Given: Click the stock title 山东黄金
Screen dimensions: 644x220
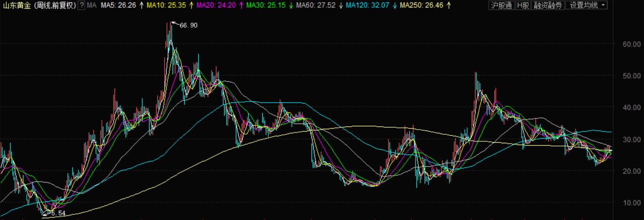Looking at the screenshot, I should [16, 5].
